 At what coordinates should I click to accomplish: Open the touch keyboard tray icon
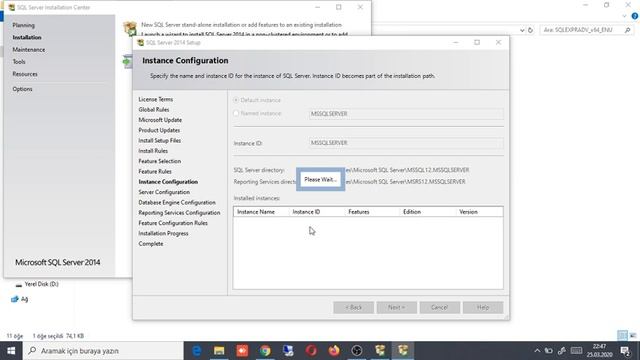[576, 351]
